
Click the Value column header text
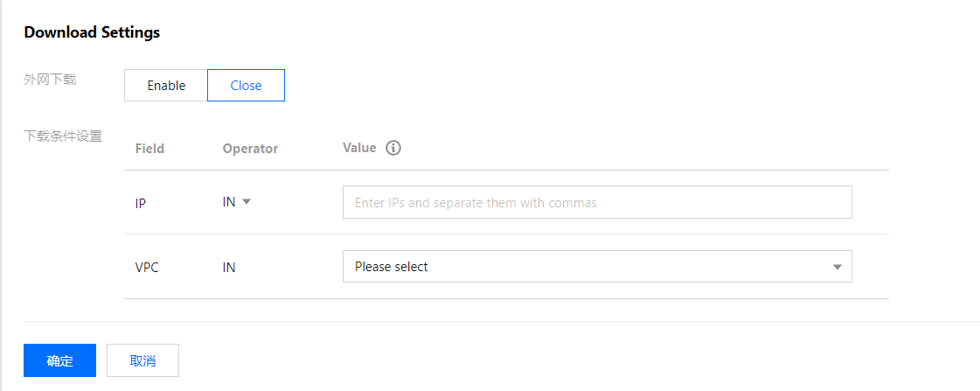pos(359,148)
